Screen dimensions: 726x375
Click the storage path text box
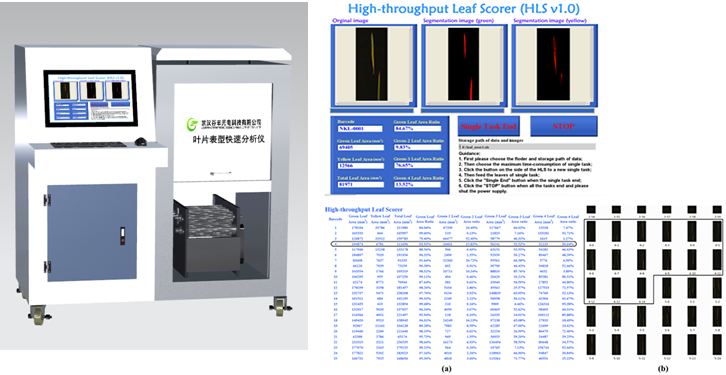[527, 147]
